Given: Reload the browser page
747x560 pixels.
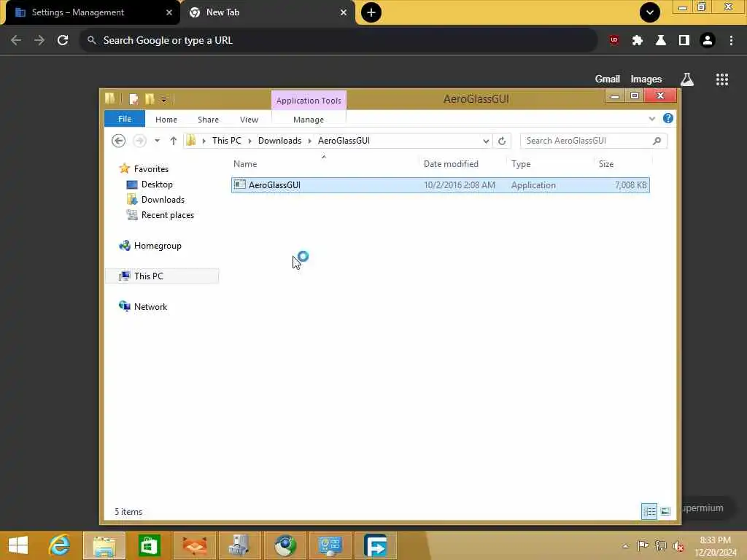Looking at the screenshot, I should coord(63,41).
